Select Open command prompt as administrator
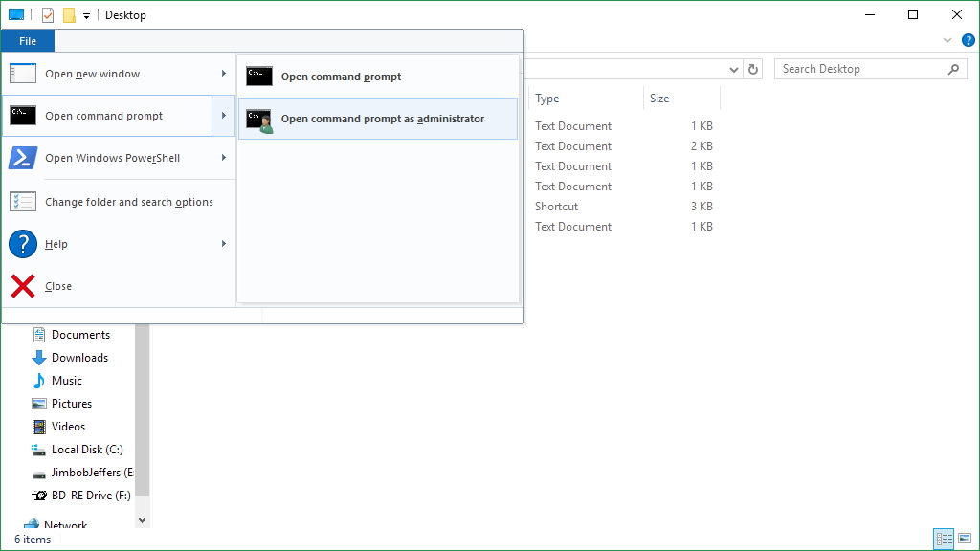Viewport: 980px width, 551px height. click(378, 119)
